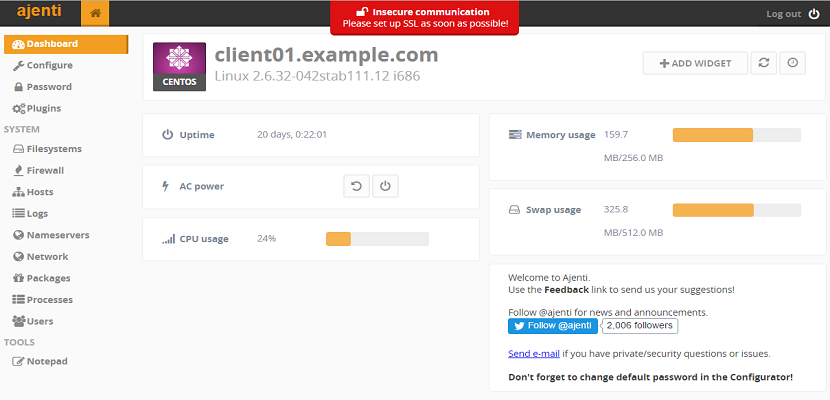Click the flame icon beside Firewall
Screen dimensions: 830x400
19,171
